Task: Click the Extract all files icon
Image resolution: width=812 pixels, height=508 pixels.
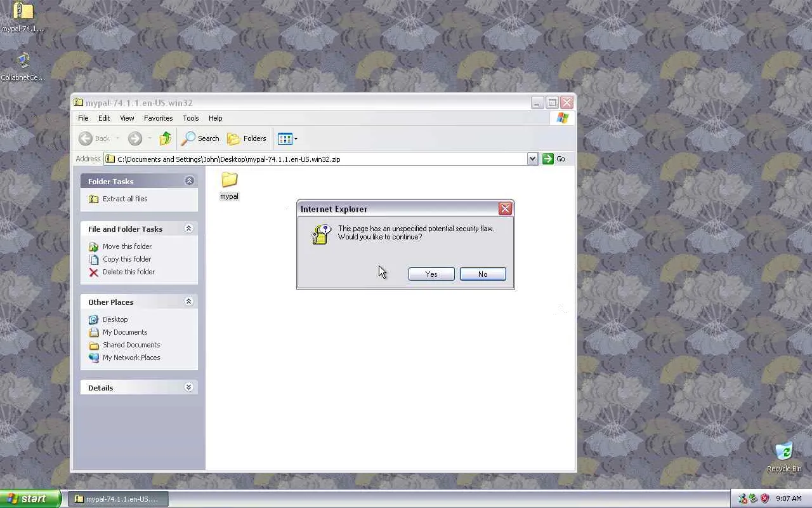Action: (93, 199)
